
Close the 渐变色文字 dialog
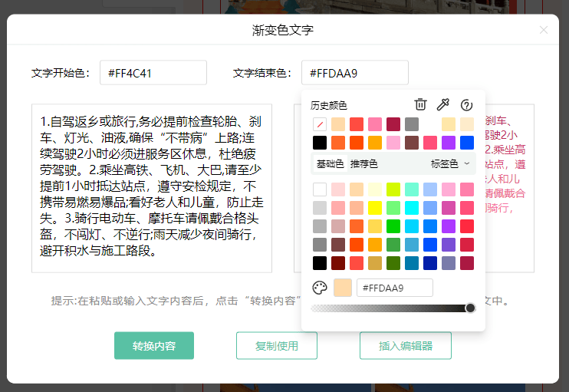click(x=544, y=30)
